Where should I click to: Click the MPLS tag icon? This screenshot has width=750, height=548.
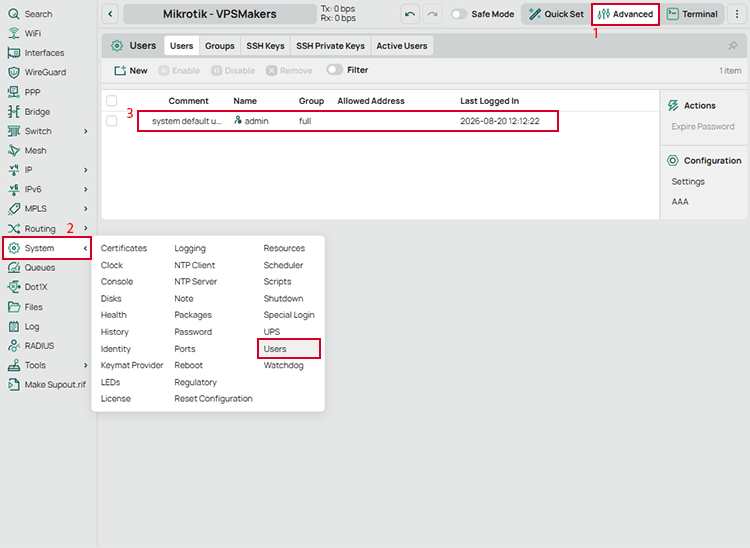point(14,209)
